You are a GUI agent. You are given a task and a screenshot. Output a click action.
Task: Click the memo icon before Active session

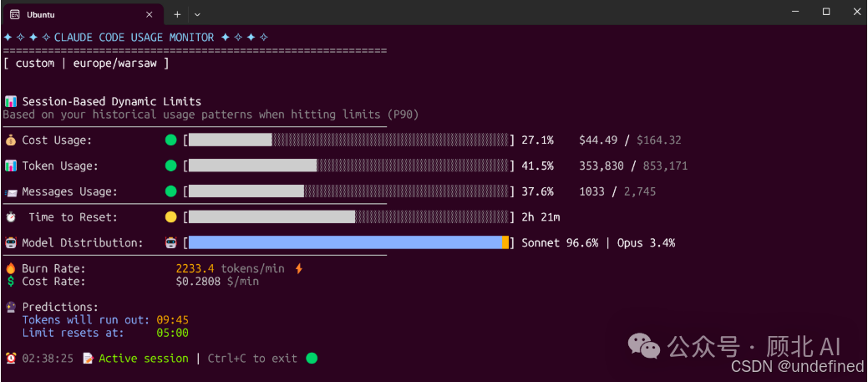coord(88,359)
